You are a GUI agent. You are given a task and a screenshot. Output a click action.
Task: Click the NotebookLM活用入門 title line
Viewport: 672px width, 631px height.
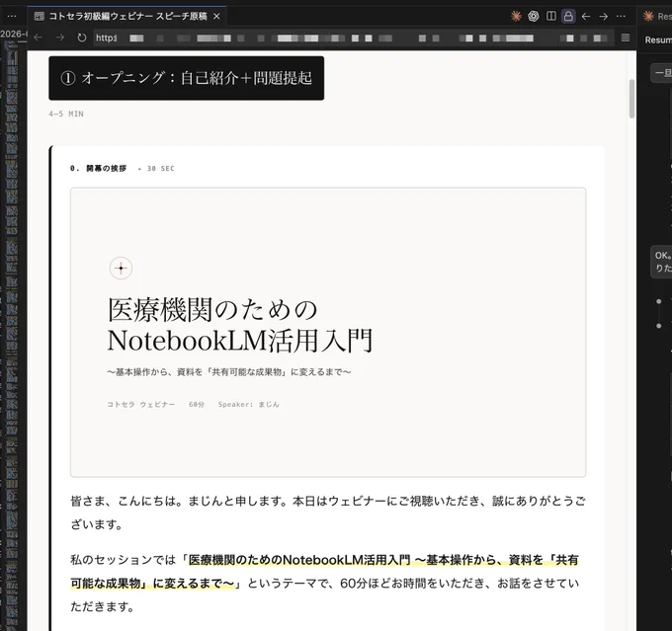coord(240,341)
